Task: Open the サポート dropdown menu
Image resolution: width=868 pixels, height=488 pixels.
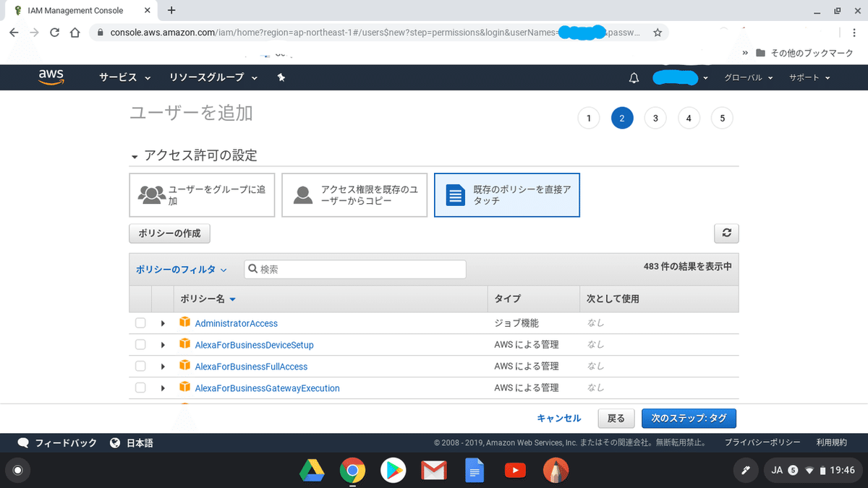Action: [809, 78]
